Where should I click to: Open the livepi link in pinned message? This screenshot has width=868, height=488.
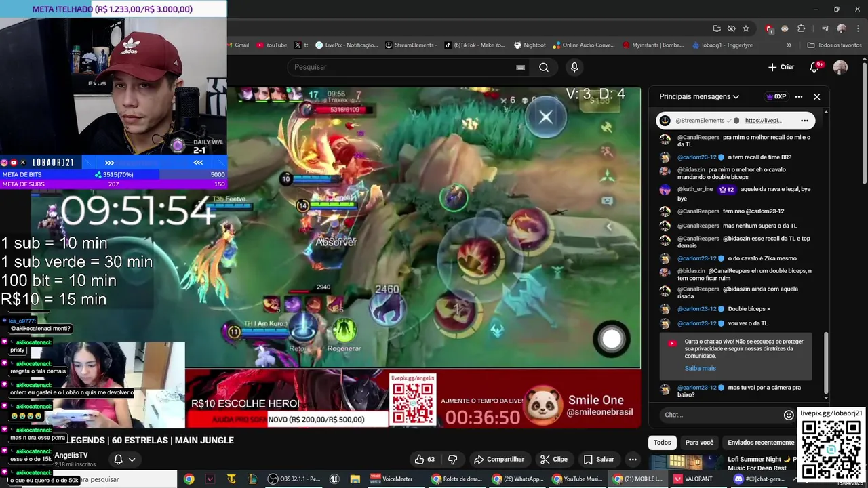tap(763, 121)
